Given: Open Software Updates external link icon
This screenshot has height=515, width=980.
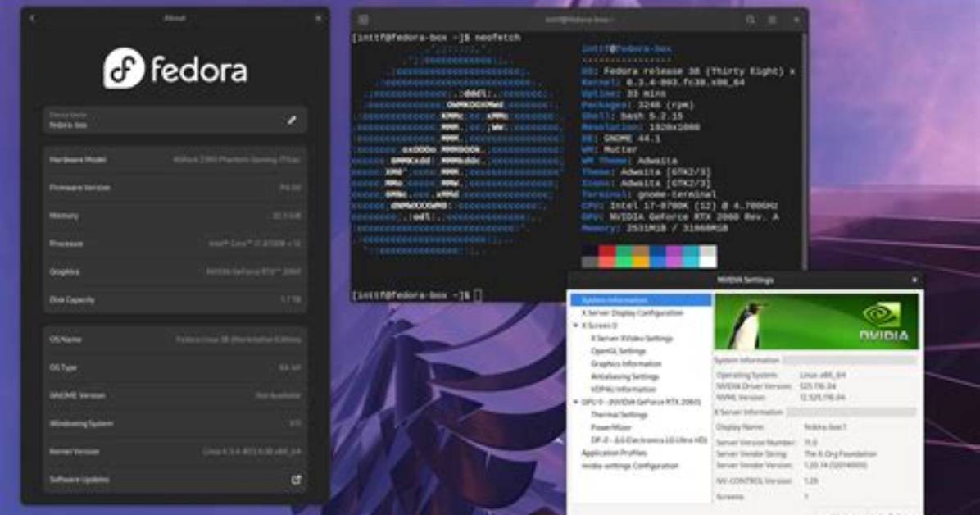Looking at the screenshot, I should 297,480.
